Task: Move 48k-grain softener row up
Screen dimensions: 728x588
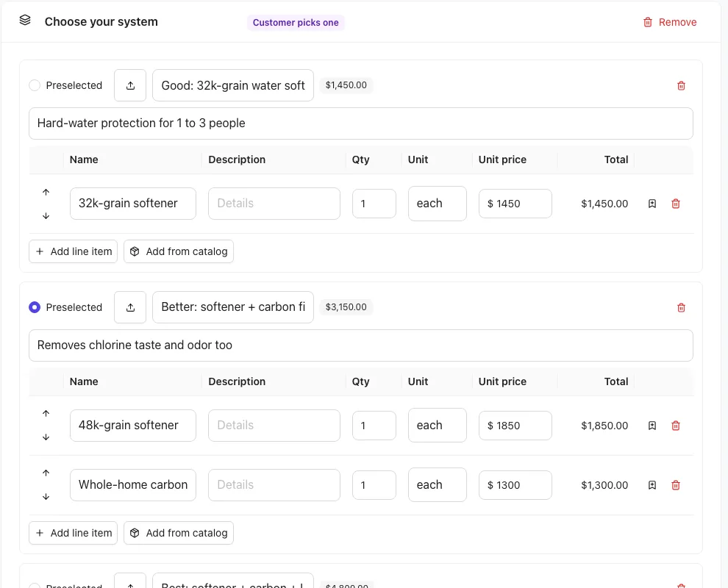Action: [x=46, y=414]
